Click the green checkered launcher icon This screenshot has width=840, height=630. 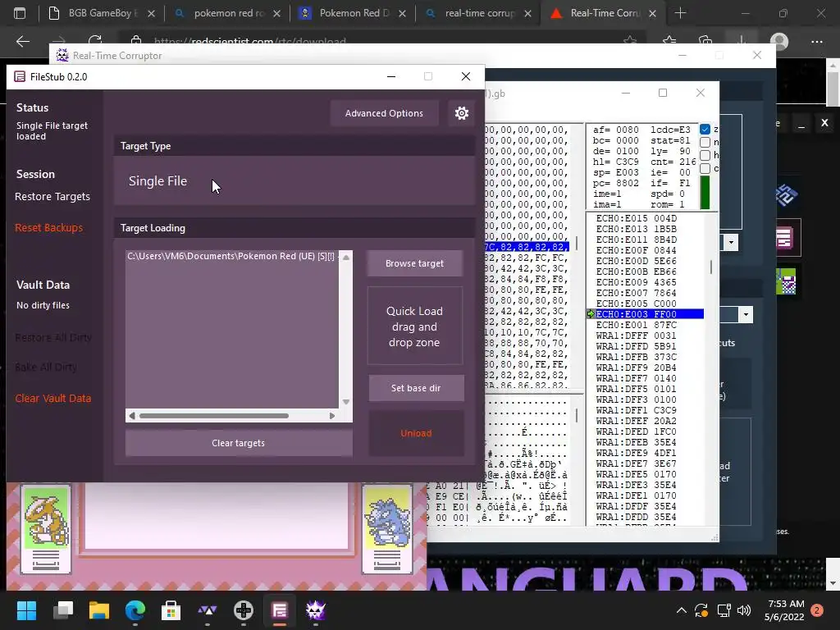pos(786,281)
